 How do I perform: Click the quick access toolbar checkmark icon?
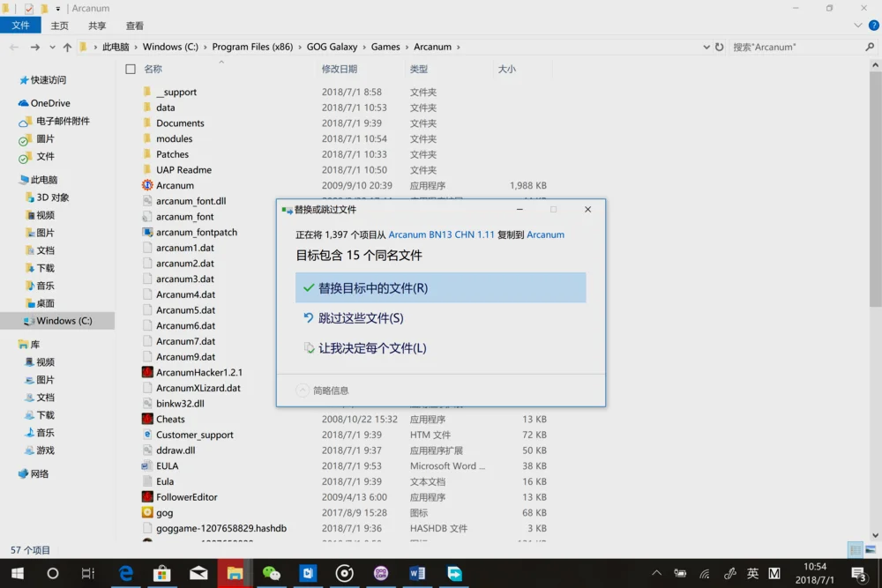click(x=29, y=9)
